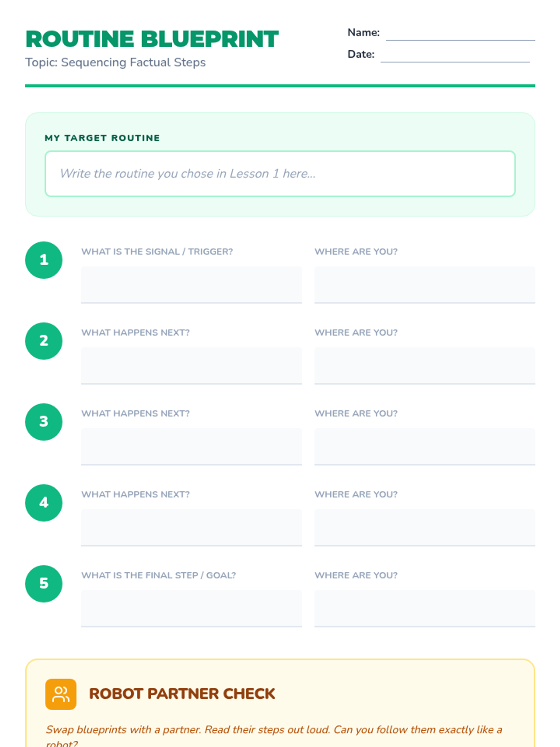Click step 2 'What happens next?' box
The height and width of the screenshot is (747, 560).
click(191, 365)
